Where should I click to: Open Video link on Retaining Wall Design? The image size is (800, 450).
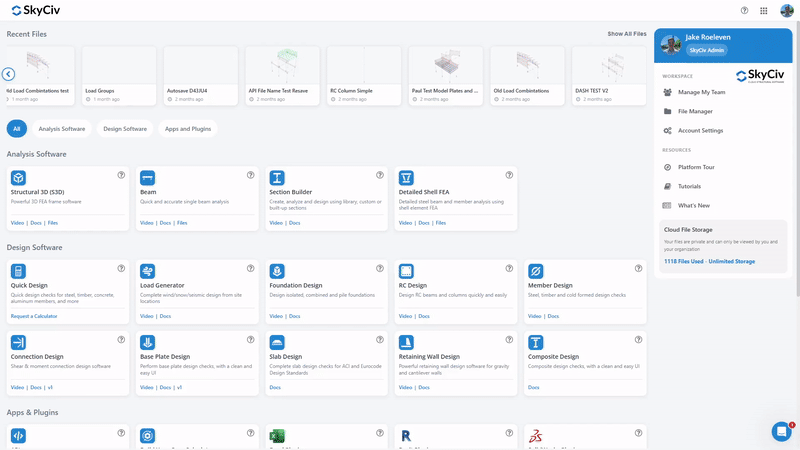[x=405, y=388]
